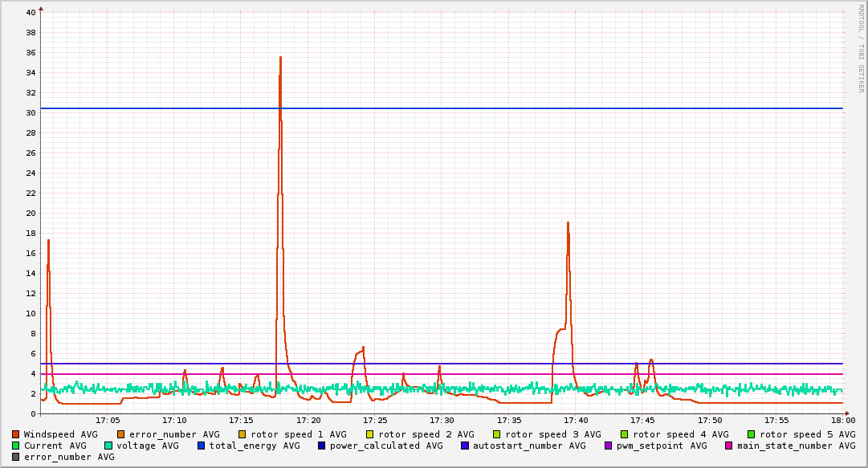
Task: Click the rotor speed 1 AVG label
Action: pos(299,435)
